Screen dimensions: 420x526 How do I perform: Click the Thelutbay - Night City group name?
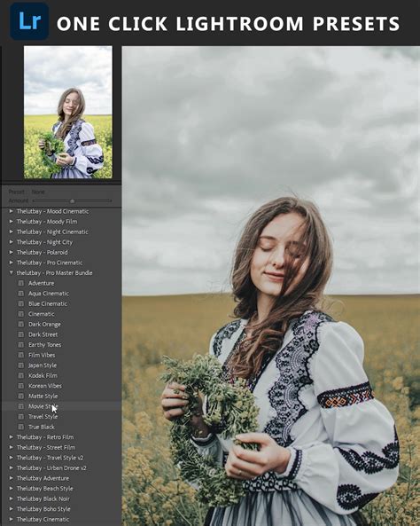pos(44,242)
